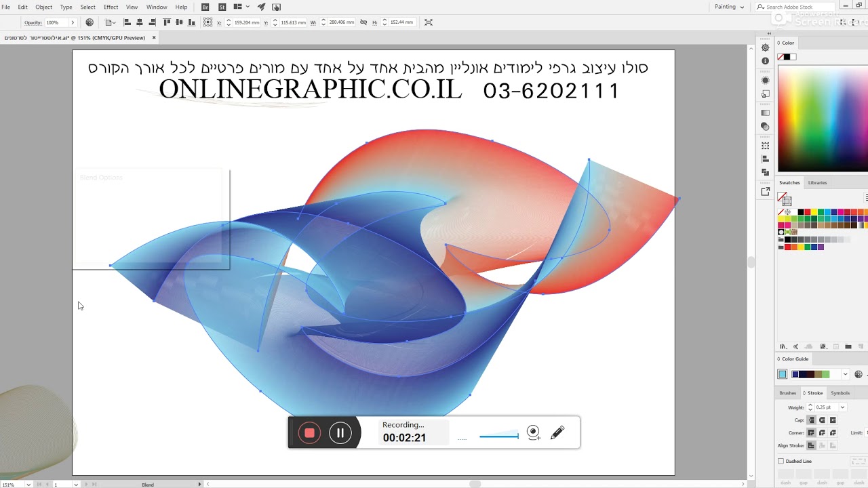Click the isolate selected object icon
This screenshot has width=868, height=488.
pos(429,22)
